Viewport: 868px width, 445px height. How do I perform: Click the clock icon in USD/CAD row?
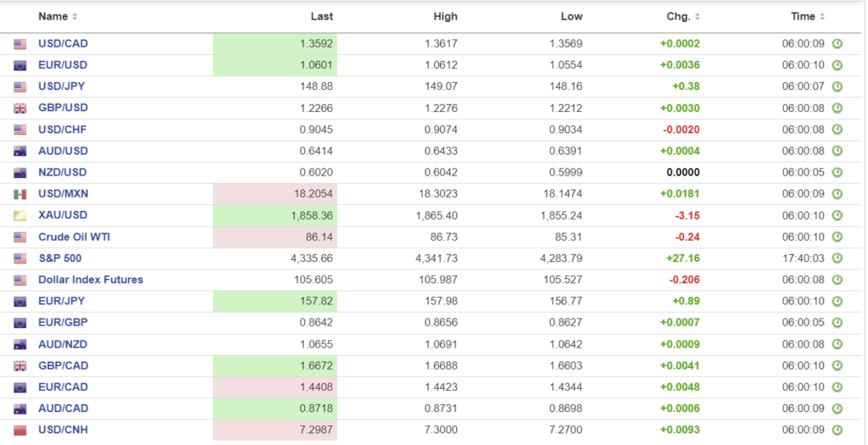(x=837, y=44)
